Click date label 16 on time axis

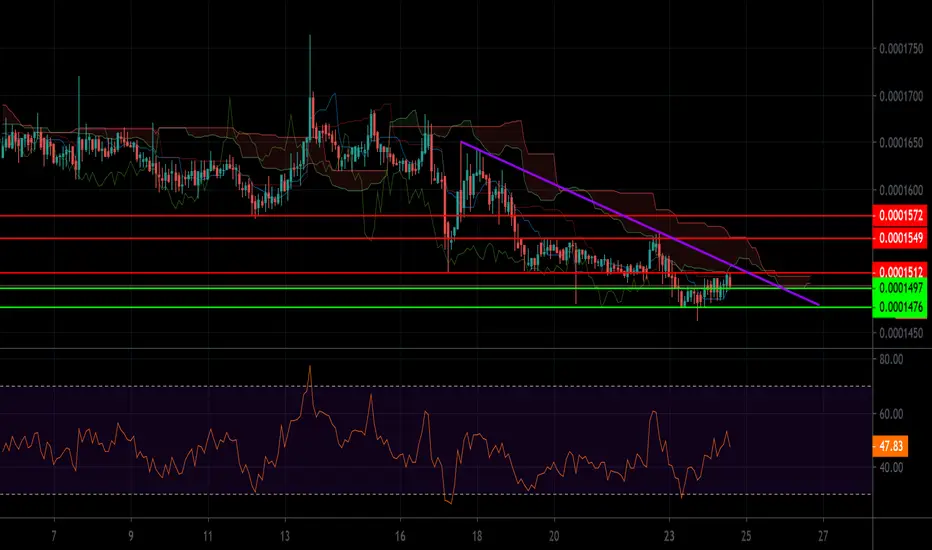point(400,536)
